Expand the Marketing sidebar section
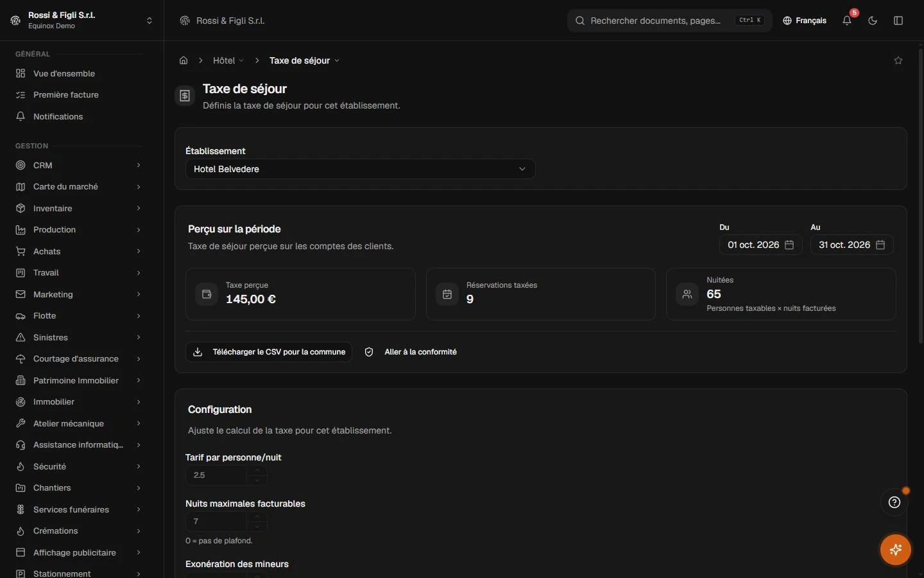 78,294
